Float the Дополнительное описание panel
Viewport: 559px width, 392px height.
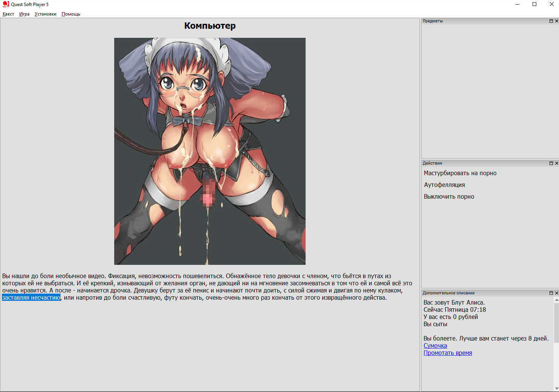pos(551,293)
